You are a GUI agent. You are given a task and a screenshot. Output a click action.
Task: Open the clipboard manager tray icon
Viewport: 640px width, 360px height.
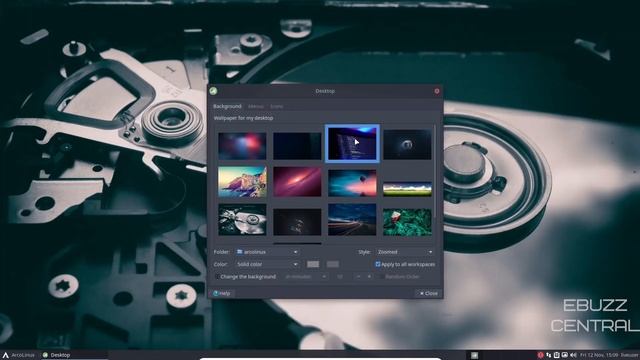(x=556, y=355)
